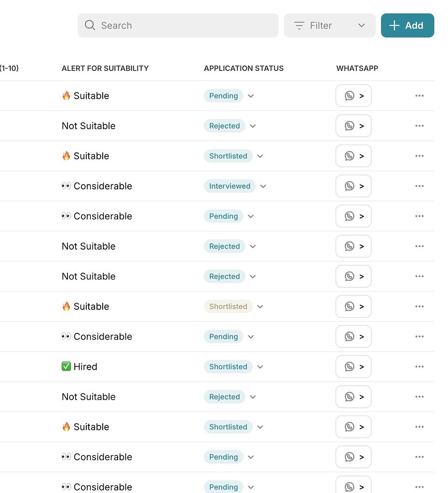Open the Shortlisted dropdown on the Hired candidate row

pos(260,367)
